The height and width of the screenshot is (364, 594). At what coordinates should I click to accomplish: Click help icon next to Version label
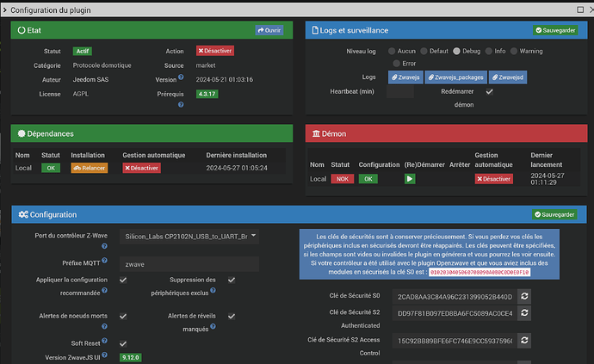(181, 77)
